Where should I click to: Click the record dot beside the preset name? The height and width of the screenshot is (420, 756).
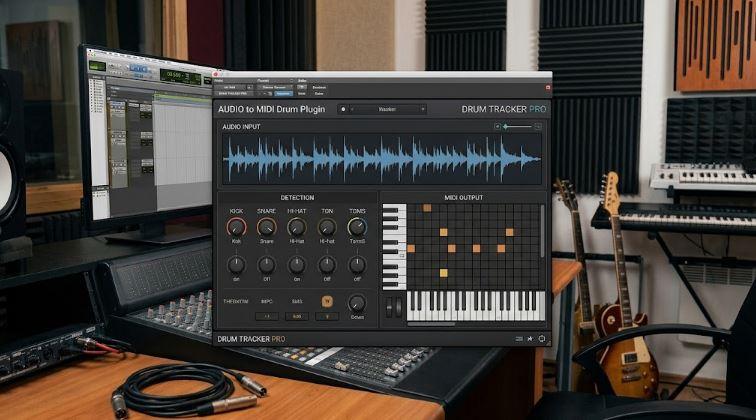point(343,109)
